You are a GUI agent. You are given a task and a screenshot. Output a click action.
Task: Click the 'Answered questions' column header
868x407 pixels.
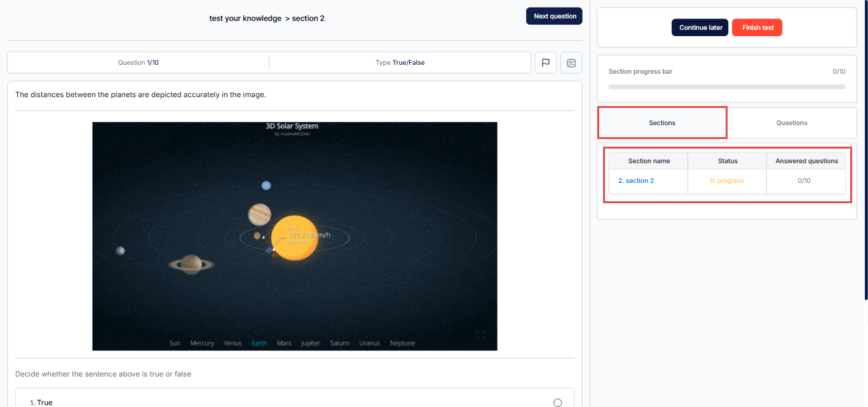click(x=806, y=161)
